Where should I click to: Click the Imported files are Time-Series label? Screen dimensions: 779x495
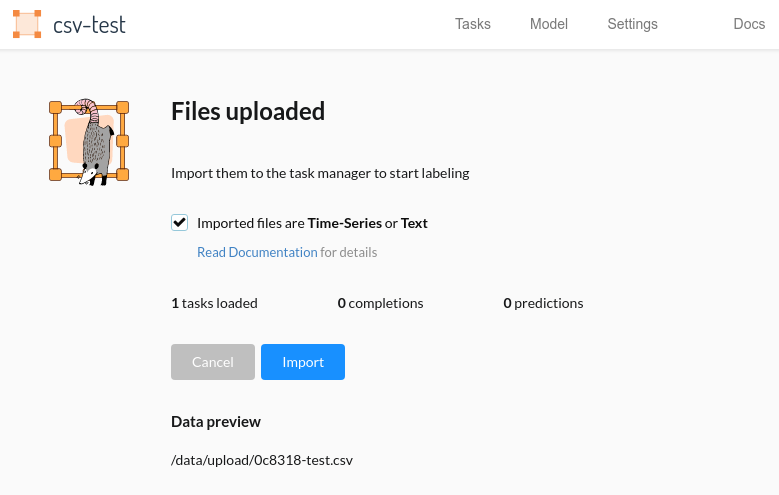(x=312, y=223)
